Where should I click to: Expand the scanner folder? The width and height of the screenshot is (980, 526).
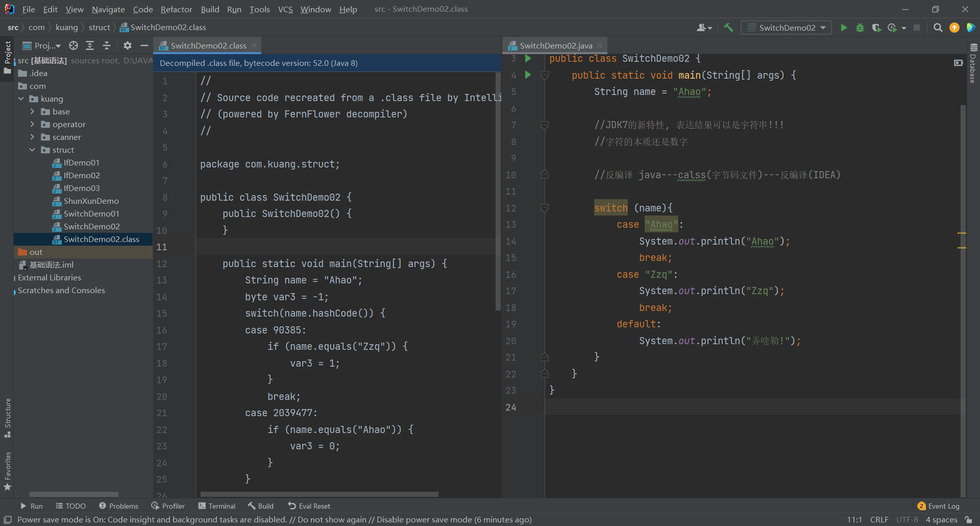pos(33,137)
